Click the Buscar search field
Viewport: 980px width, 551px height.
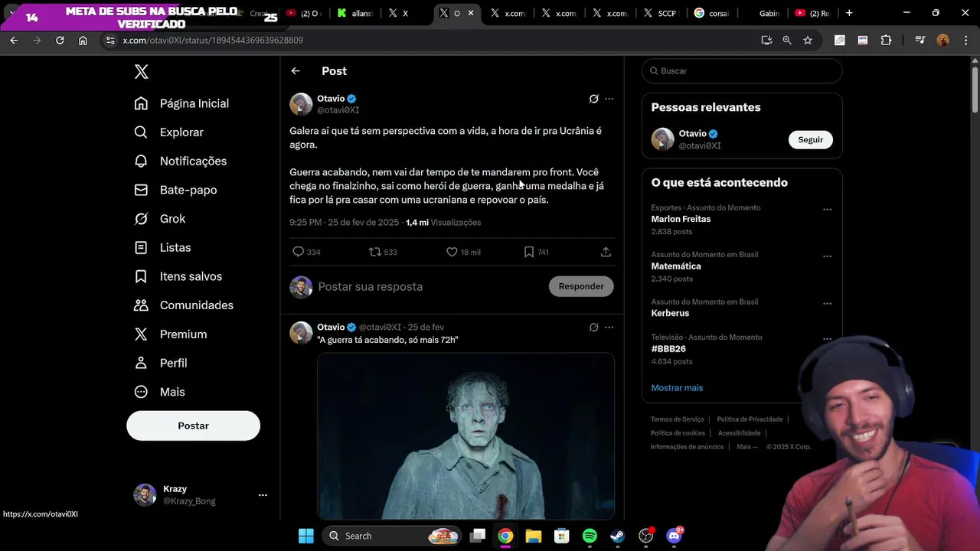coord(742,71)
